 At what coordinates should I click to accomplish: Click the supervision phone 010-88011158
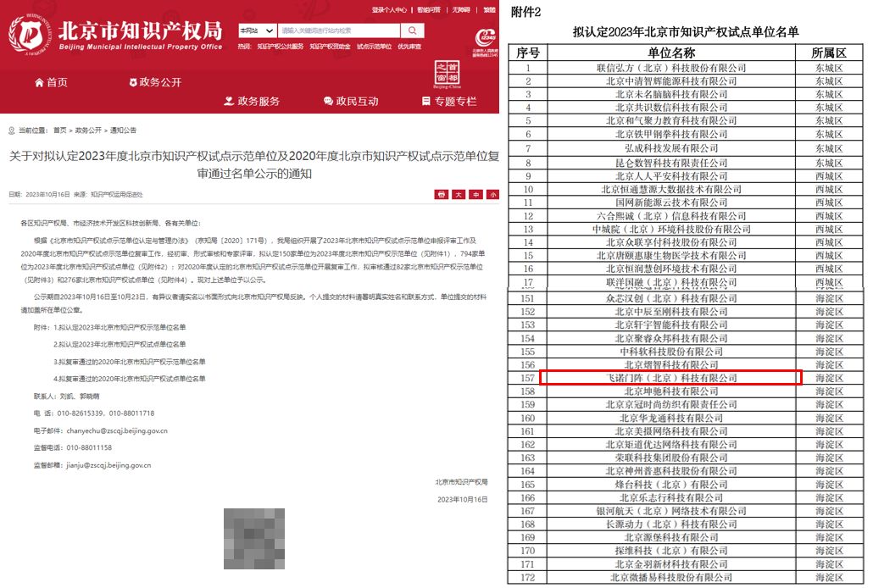click(89, 447)
